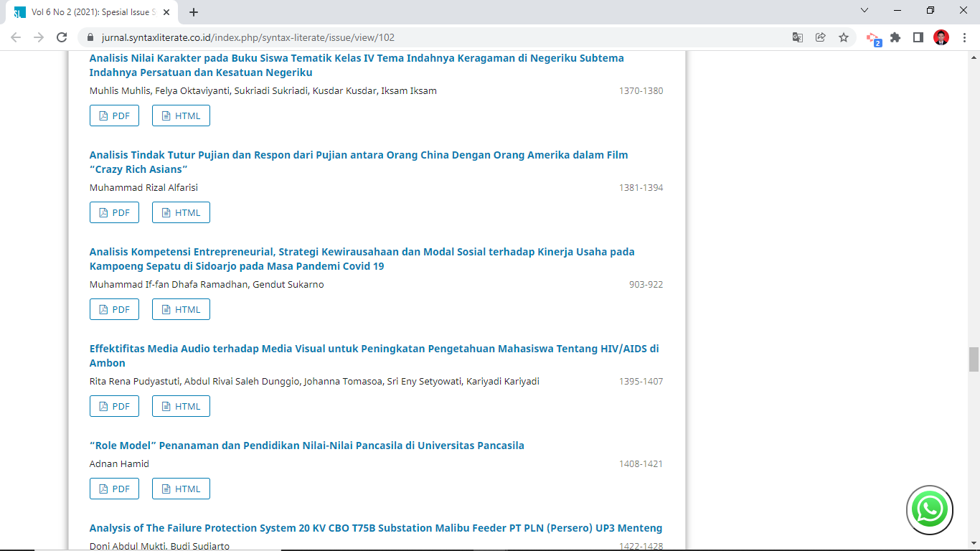This screenshot has width=980, height=551.
Task: Open the share page icon in address bar
Action: pyautogui.click(x=821, y=38)
